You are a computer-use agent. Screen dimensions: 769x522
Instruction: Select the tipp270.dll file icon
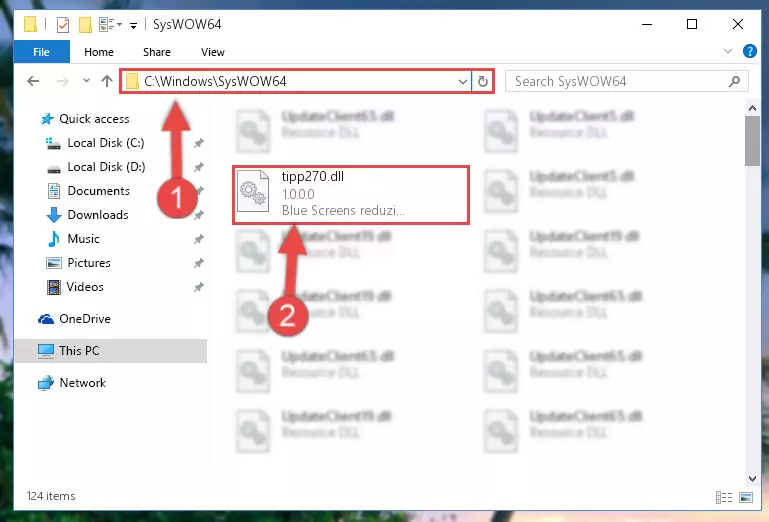click(253, 192)
